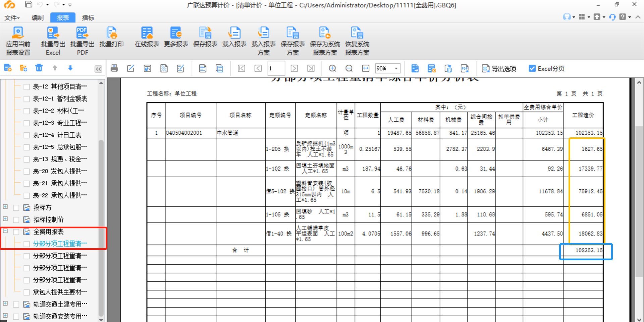The height and width of the screenshot is (322, 644).
Task: Open 文件 menu dropdown
Action: (x=12, y=18)
